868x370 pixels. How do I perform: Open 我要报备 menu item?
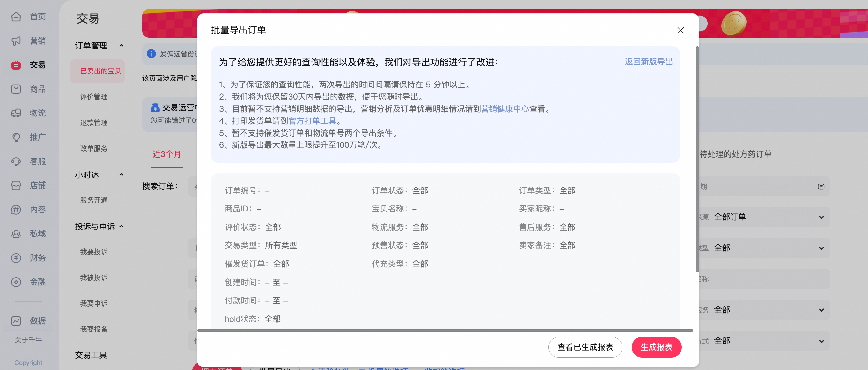94,329
